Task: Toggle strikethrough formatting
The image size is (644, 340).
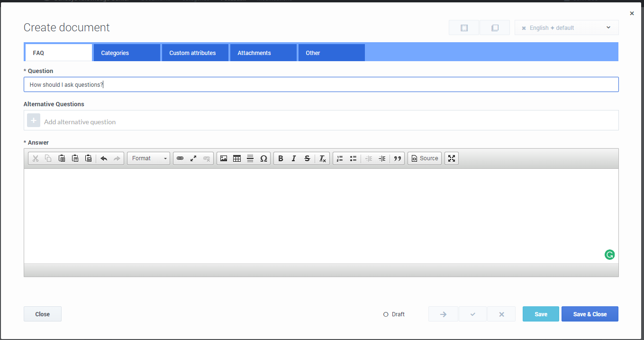Action: 307,158
